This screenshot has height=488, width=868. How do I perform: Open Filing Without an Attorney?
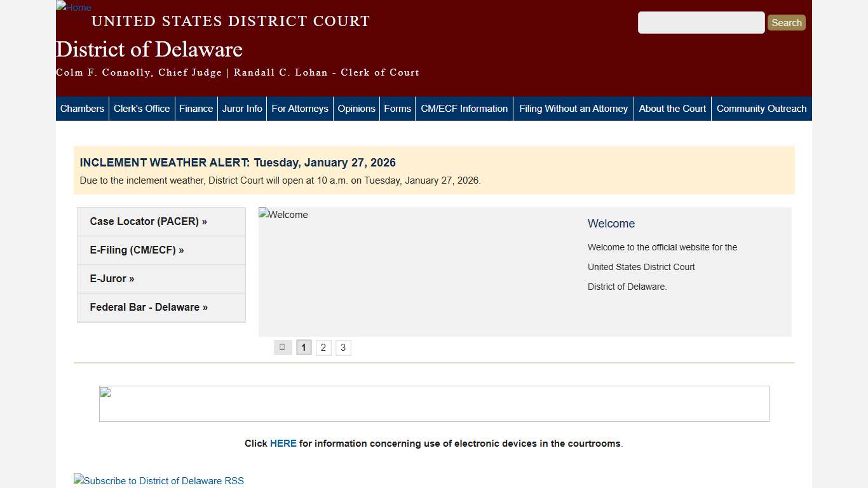[x=573, y=108]
